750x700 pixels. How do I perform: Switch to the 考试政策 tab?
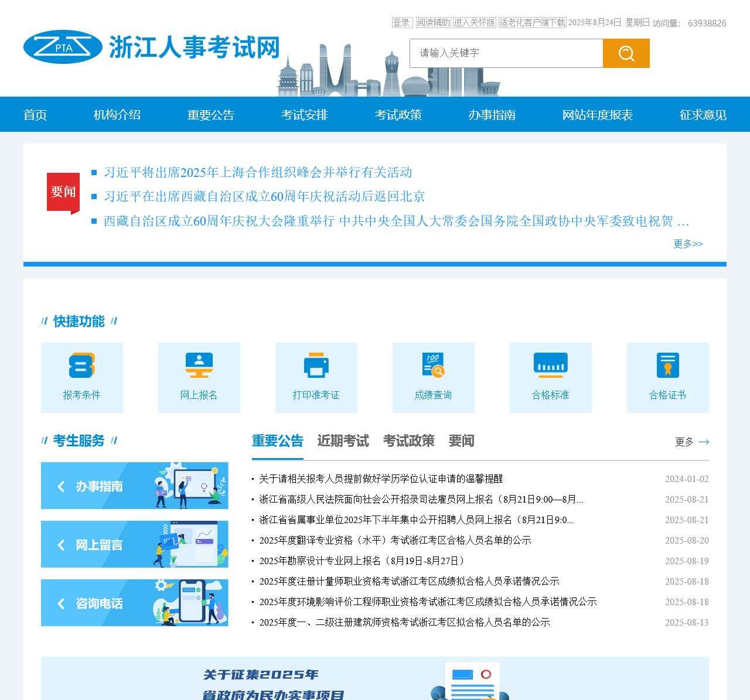click(408, 441)
